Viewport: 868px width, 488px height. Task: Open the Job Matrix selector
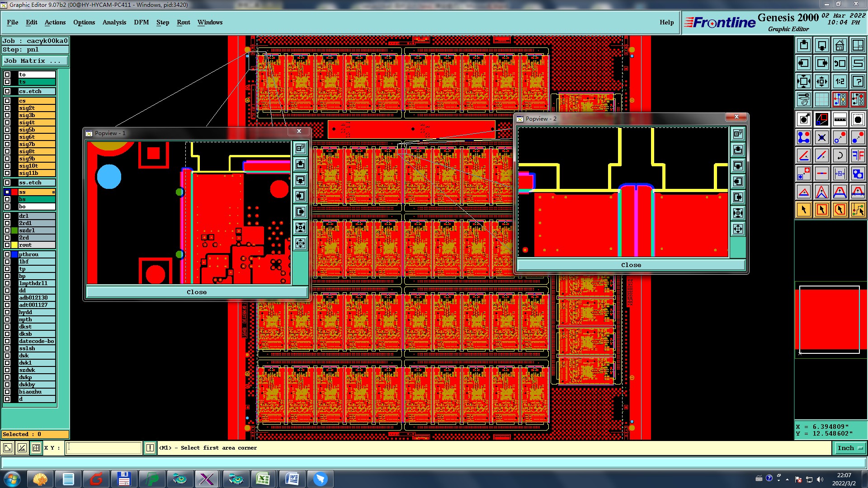pos(35,61)
